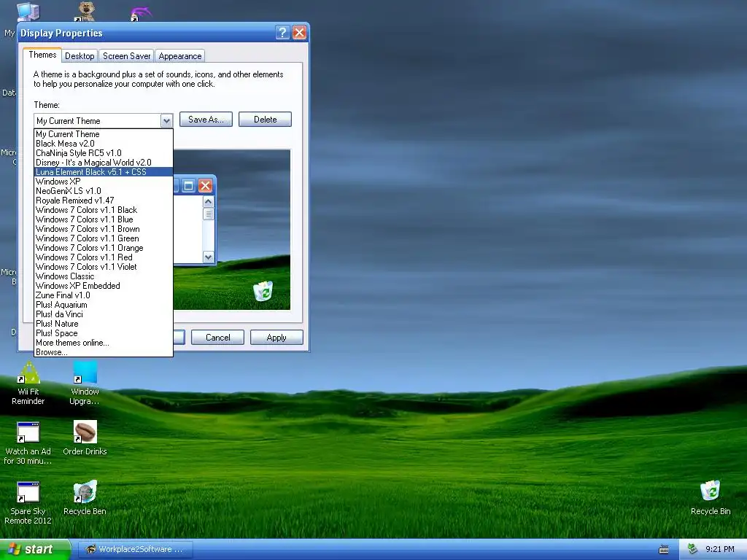Switch to the Desktop tab
The width and height of the screenshot is (747, 560).
(x=80, y=56)
